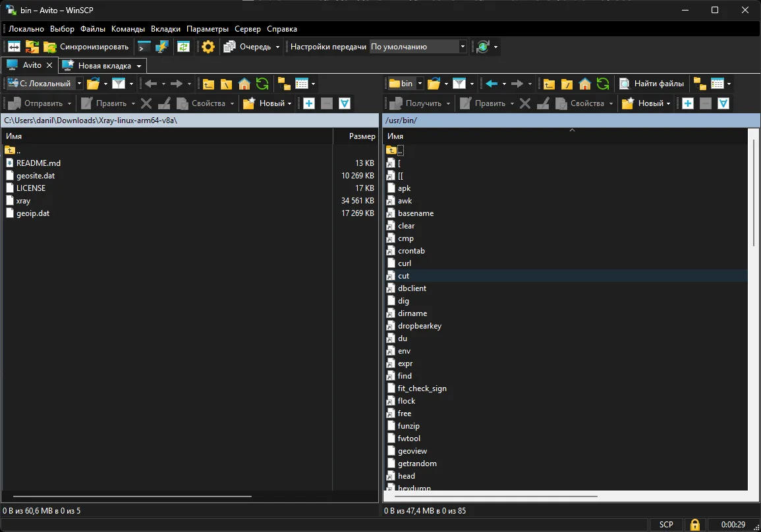Open remote panel view style icon
The height and width of the screenshot is (532, 761).
(718, 84)
